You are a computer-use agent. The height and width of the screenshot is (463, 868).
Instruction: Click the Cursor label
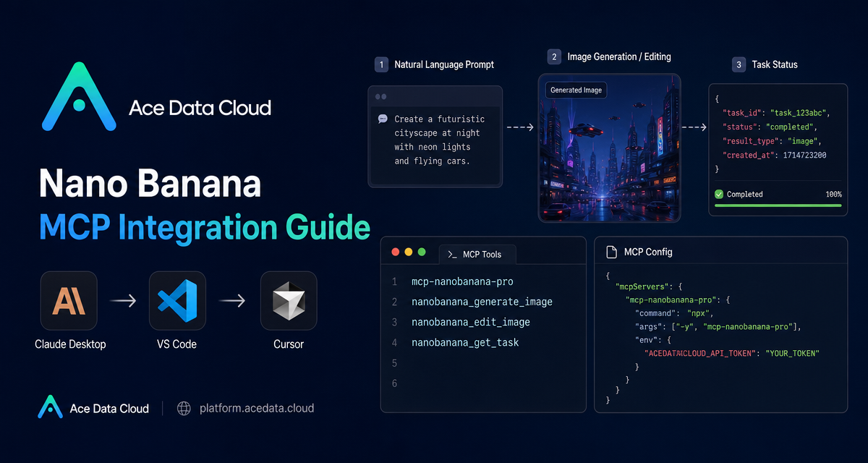[289, 344]
